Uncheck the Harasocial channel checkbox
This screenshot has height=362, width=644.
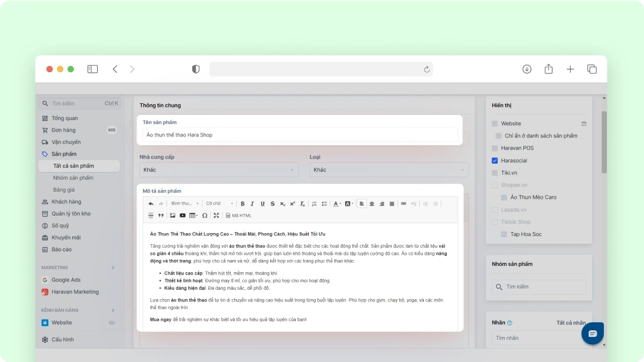pyautogui.click(x=495, y=160)
